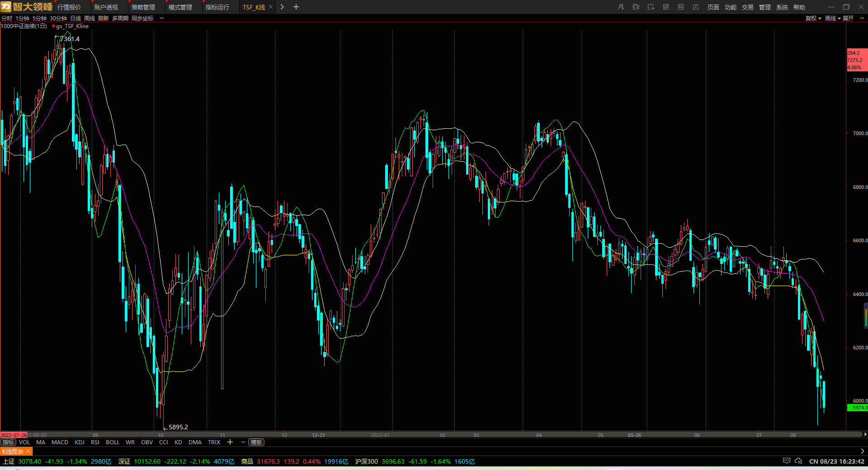Select 日线 period

tap(75, 19)
